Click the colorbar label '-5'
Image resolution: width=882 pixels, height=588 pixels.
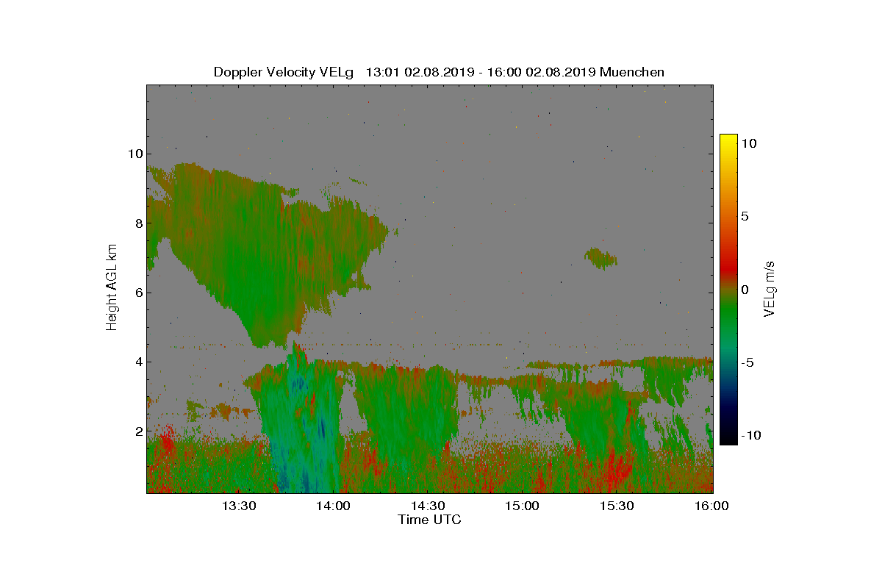click(747, 362)
